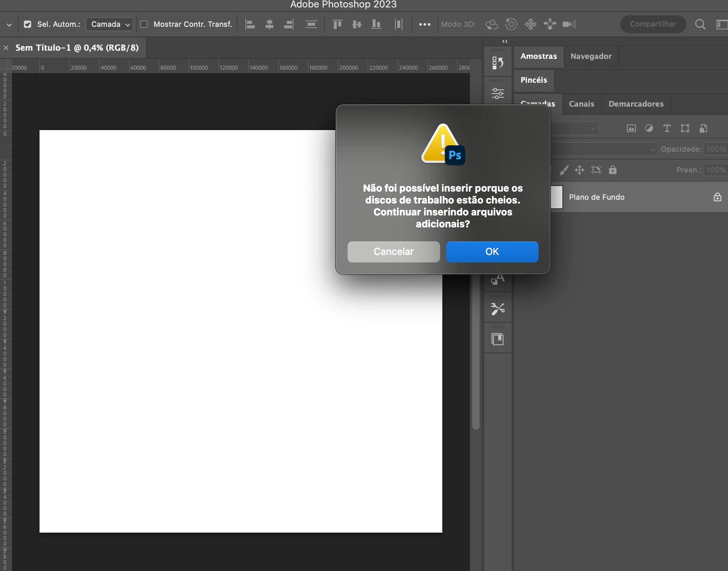Uncheck the Sel. Autom. checkbox
728x571 pixels.
pyautogui.click(x=28, y=25)
